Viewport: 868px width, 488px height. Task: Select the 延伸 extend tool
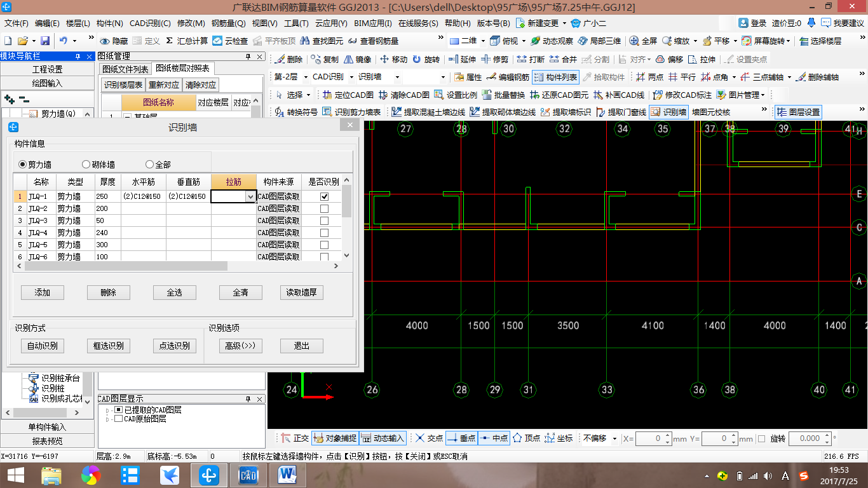point(462,60)
